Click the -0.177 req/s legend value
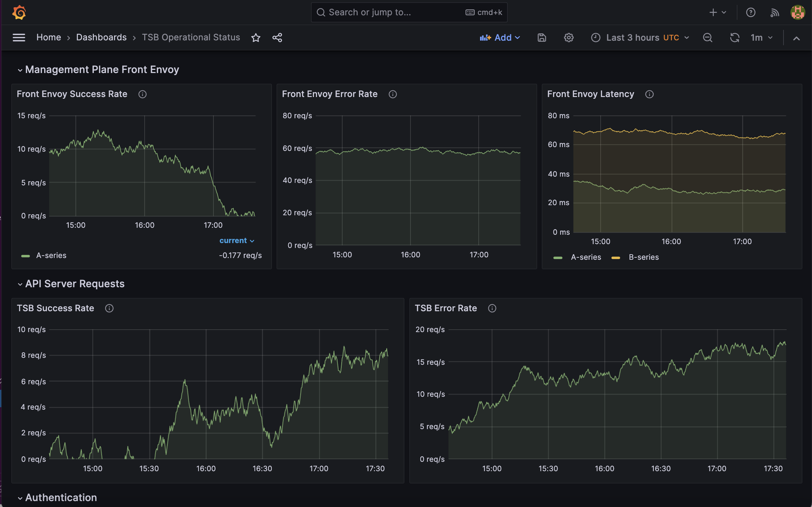The width and height of the screenshot is (812, 507). (x=240, y=256)
